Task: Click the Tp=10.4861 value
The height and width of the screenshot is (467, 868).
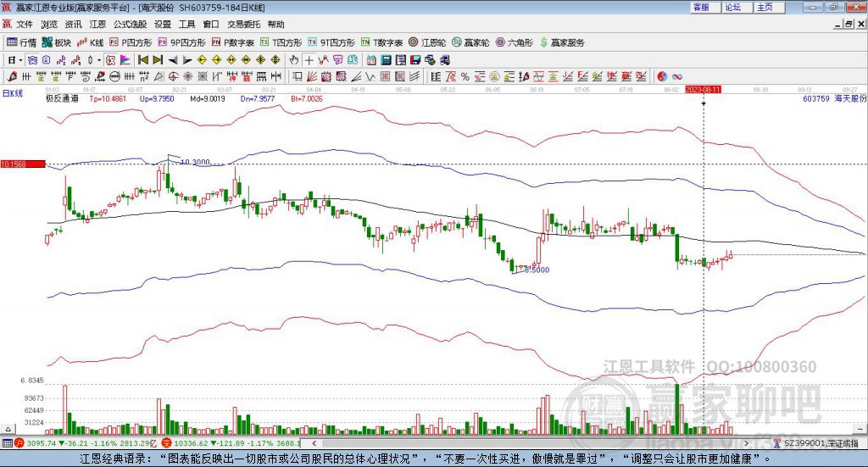Action: pos(108,98)
